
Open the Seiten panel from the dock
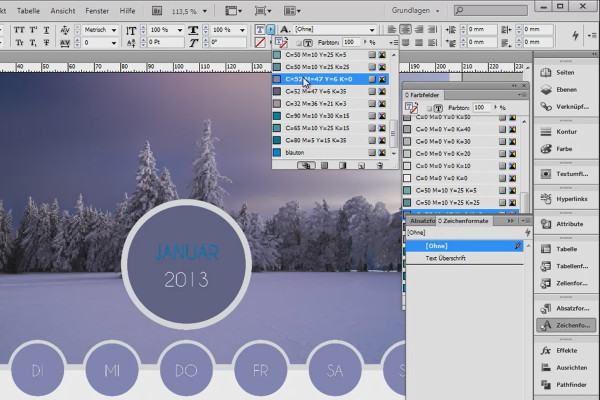pyautogui.click(x=565, y=72)
